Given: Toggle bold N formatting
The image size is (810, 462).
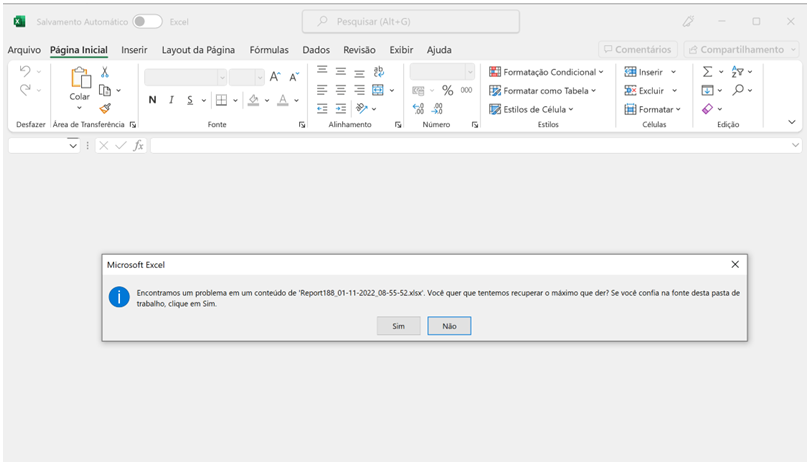Looking at the screenshot, I should [x=152, y=100].
